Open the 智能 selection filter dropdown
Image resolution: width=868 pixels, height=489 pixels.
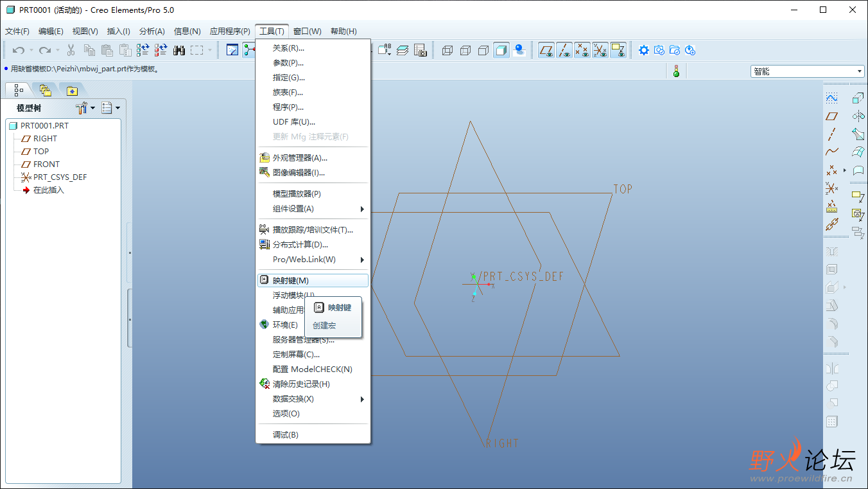pos(808,71)
